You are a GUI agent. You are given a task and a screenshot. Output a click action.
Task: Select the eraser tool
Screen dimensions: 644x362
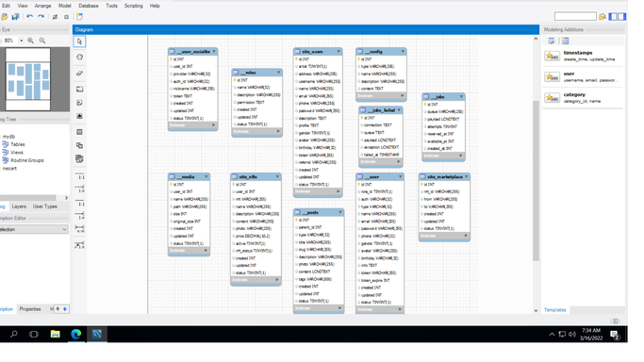(x=80, y=73)
